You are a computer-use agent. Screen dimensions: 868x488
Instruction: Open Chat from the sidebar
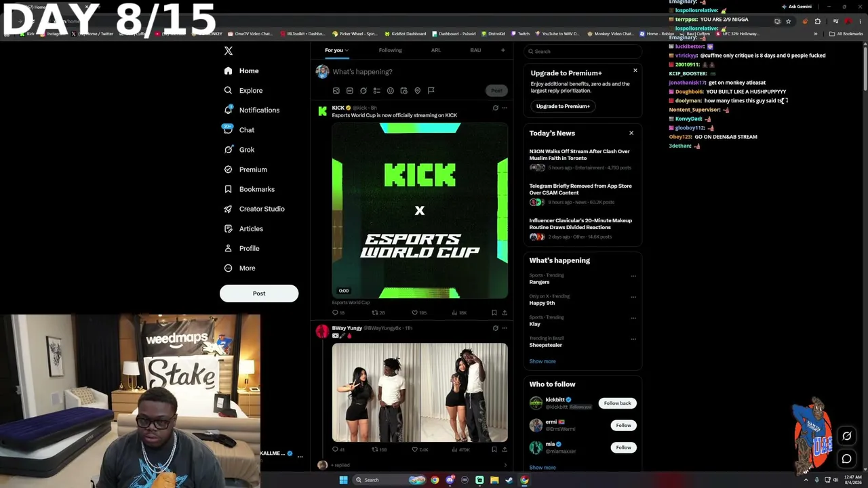pos(239,130)
